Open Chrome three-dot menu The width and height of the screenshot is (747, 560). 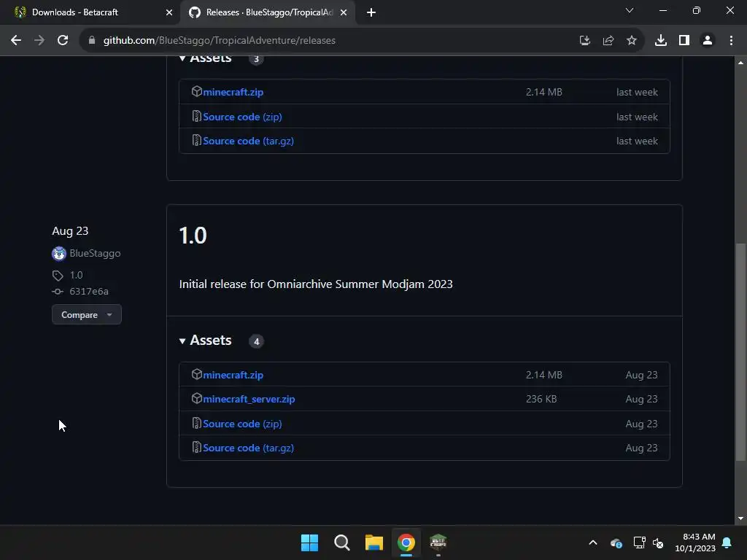coord(731,41)
